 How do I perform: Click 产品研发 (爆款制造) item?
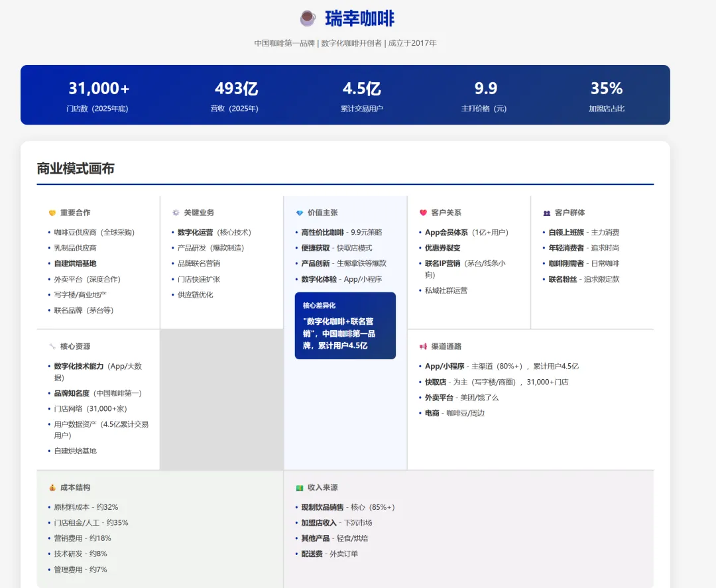coord(211,248)
